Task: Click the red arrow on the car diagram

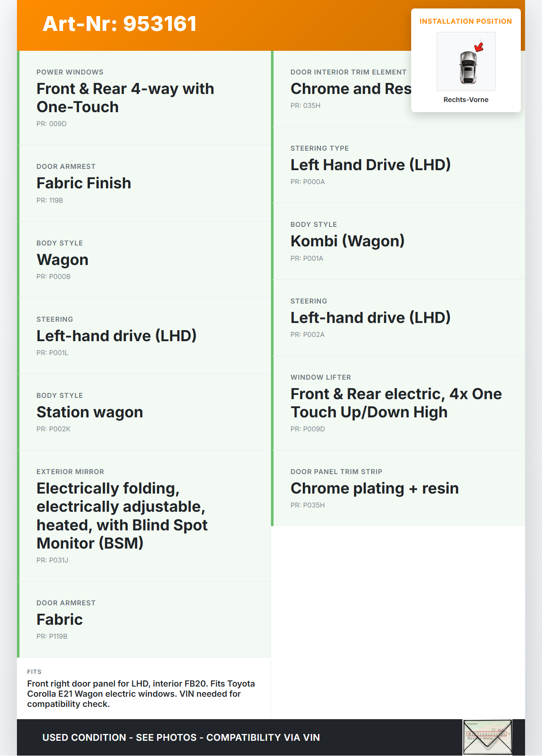Action: [479, 47]
